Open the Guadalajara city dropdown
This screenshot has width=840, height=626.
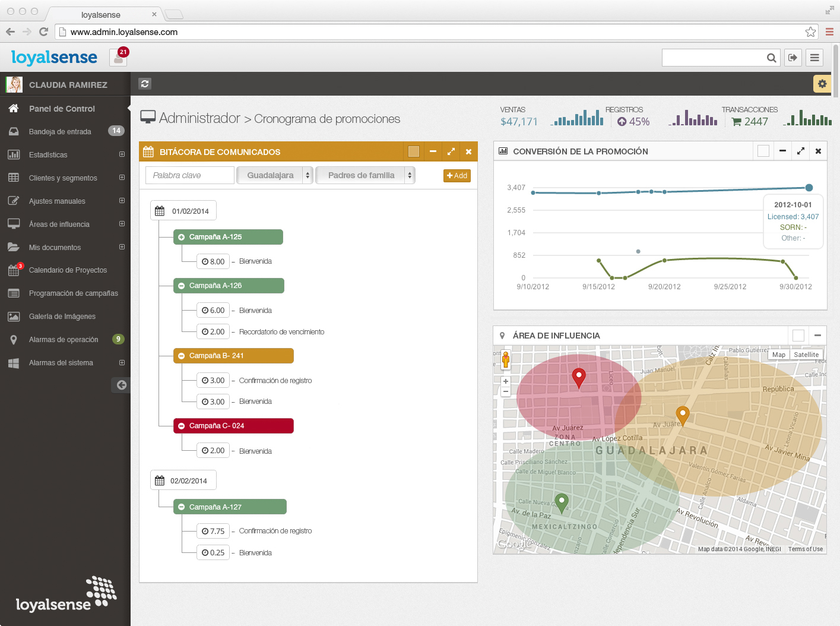tap(275, 175)
